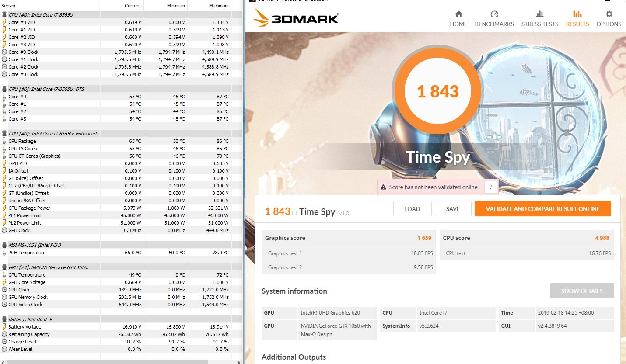Click the CPU score value 4 988

tap(602, 238)
